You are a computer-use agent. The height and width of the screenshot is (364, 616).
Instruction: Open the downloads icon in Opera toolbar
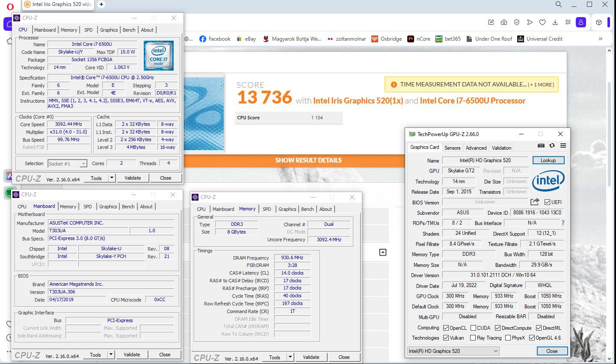coord(555,22)
